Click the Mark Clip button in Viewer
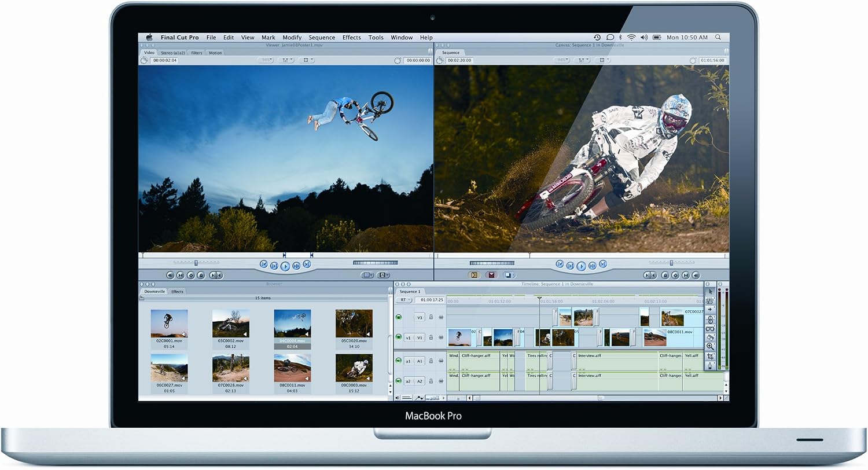Screen dimensions: 868x470 (180, 275)
